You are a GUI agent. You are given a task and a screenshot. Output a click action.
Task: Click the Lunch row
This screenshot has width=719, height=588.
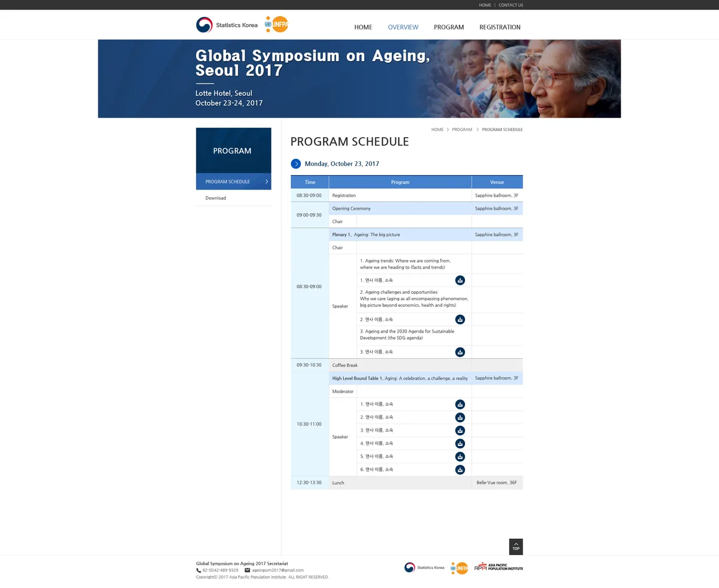[407, 483]
